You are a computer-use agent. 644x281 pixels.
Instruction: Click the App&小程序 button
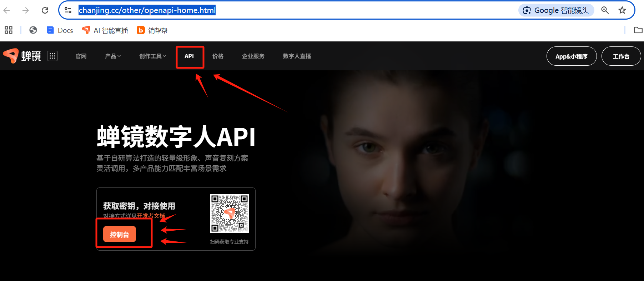click(x=571, y=56)
